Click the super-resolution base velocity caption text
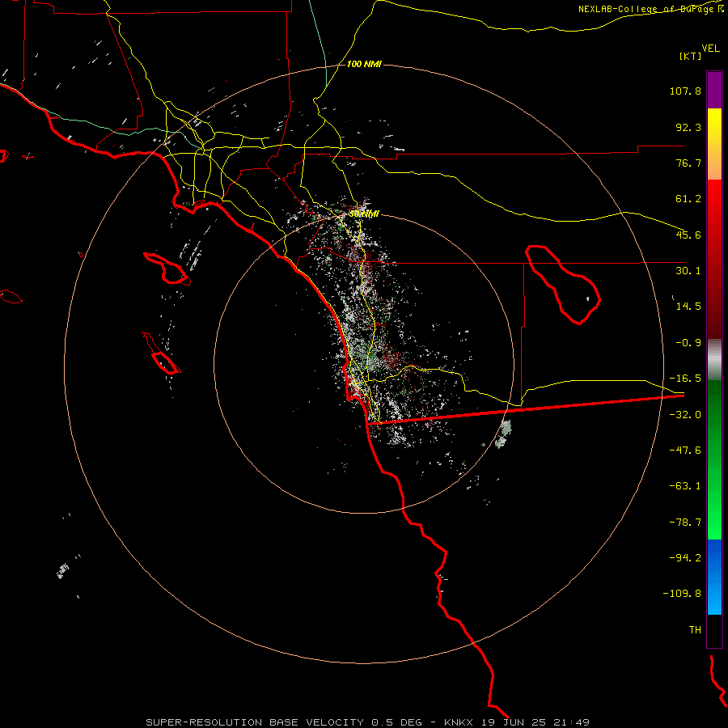This screenshot has width=728, height=728. point(368,722)
